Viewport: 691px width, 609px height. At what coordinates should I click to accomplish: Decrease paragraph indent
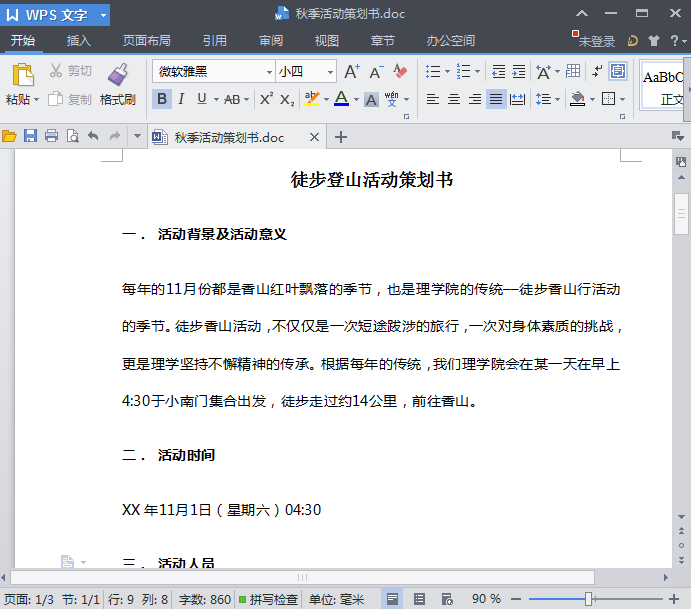tap(498, 71)
